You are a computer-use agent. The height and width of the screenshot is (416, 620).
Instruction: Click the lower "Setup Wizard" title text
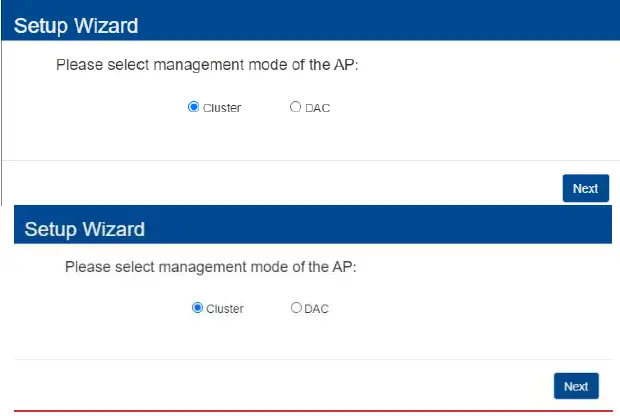click(x=85, y=229)
